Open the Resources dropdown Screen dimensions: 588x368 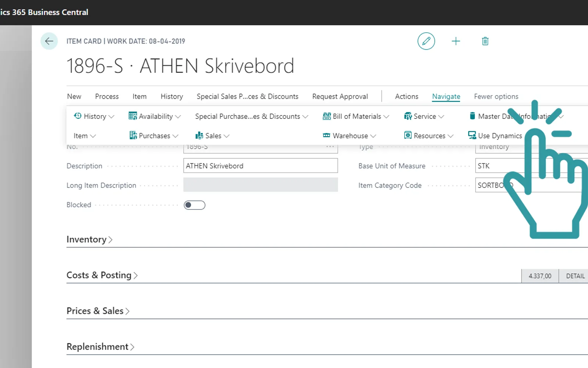point(429,136)
